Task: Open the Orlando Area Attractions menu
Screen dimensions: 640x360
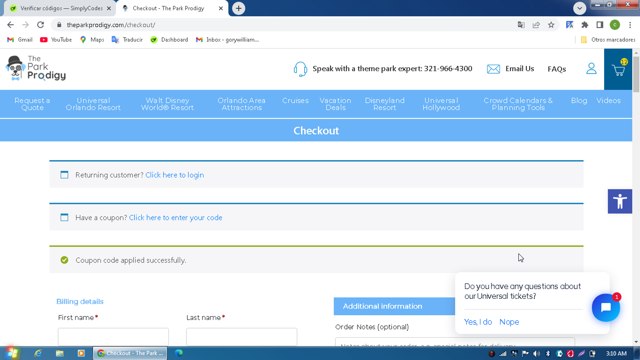Action: pos(242,104)
